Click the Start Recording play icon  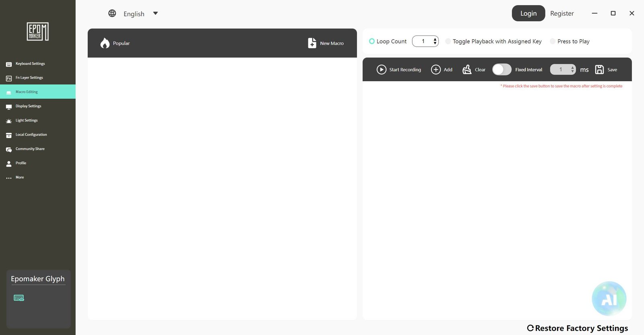[x=381, y=70]
